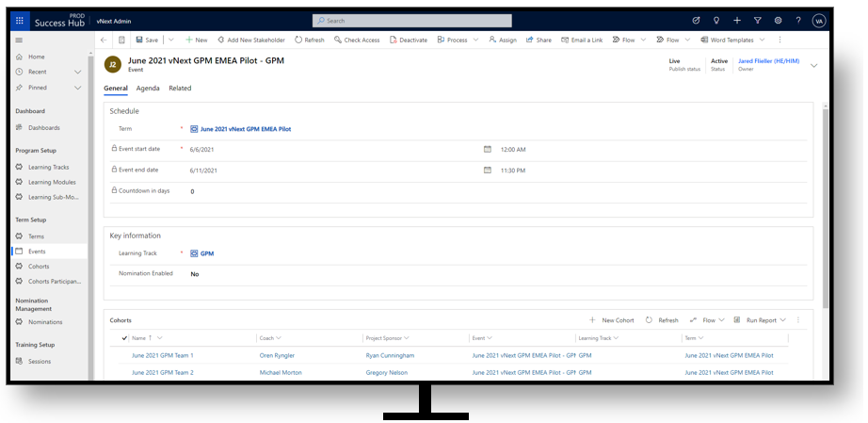Open the app launcher waffle icon
868x423 pixels.
[21, 20]
